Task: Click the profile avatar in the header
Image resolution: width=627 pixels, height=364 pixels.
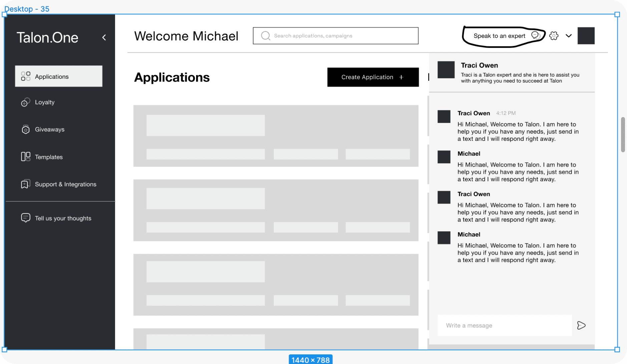Action: (x=586, y=36)
